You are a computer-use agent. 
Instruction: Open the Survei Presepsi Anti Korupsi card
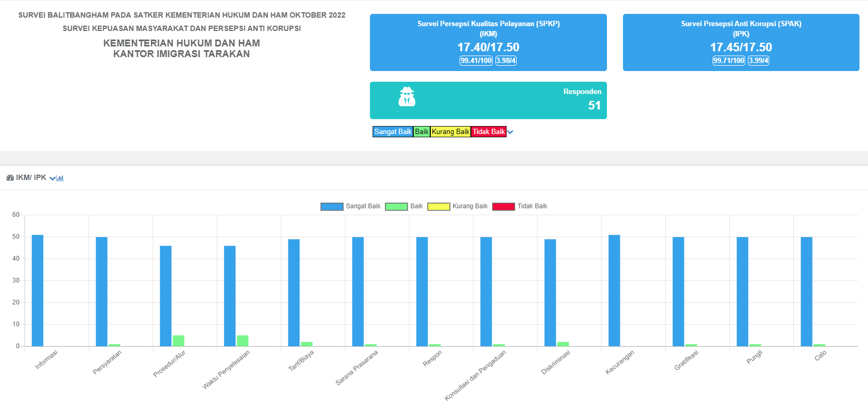741,42
